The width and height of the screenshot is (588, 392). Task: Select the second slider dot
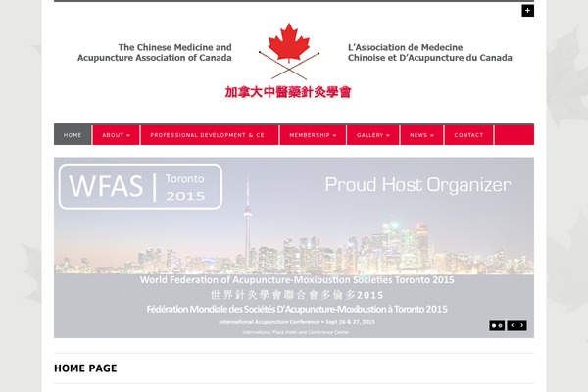(500, 325)
